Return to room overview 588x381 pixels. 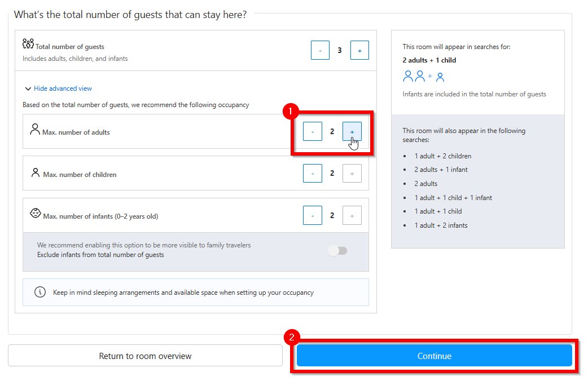click(145, 356)
